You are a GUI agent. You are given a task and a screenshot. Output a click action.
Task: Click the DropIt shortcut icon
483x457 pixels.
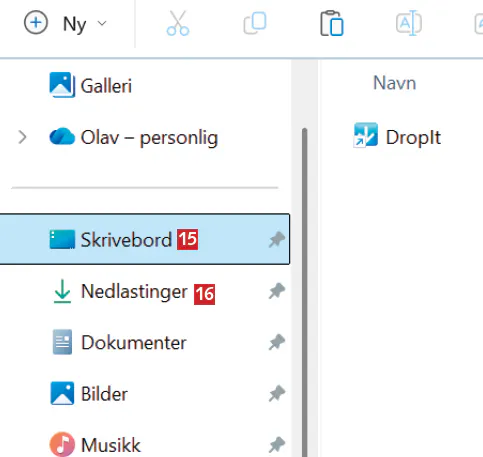tap(366, 135)
